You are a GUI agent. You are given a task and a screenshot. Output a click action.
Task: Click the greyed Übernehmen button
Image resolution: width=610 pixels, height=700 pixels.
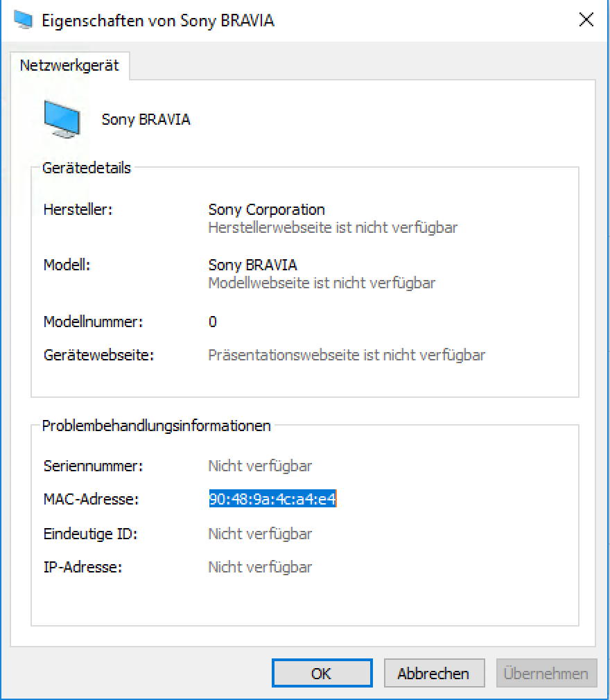pyautogui.click(x=546, y=673)
